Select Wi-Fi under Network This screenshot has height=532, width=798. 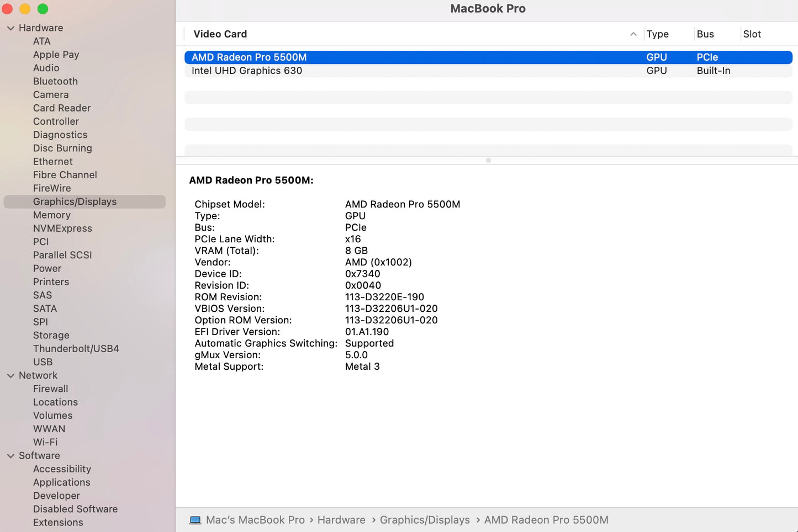coord(45,441)
